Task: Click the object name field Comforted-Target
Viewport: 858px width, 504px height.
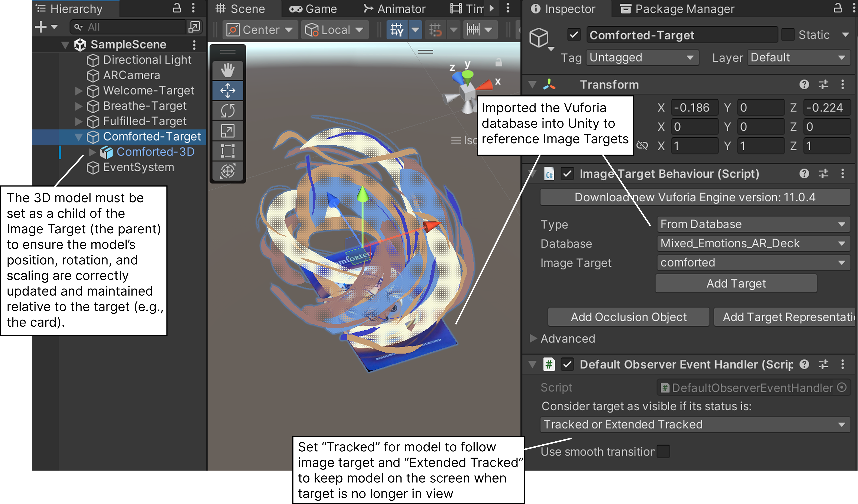Action: (682, 35)
